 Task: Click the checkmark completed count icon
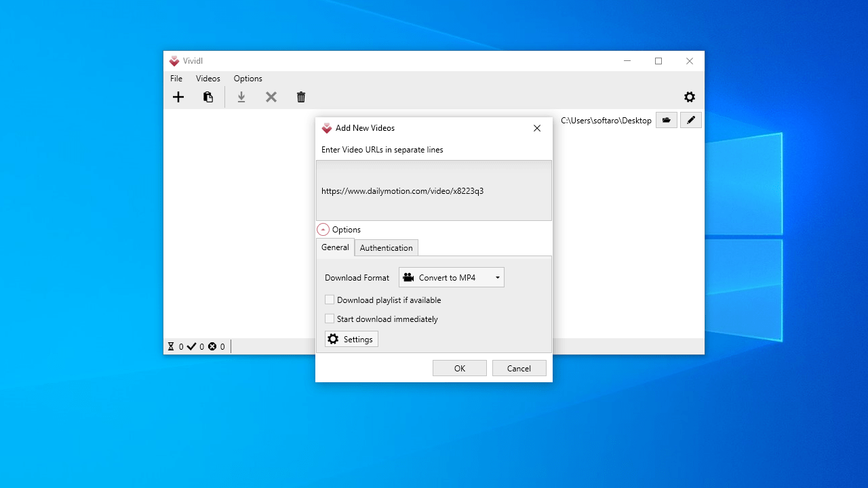(191, 346)
